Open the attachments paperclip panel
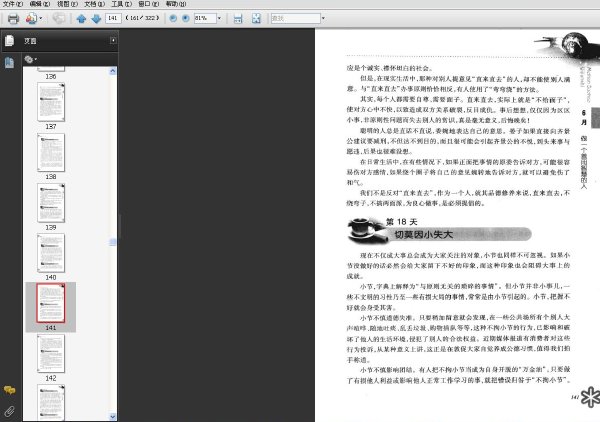Viewport: 600px width, 422px height. click(10, 411)
